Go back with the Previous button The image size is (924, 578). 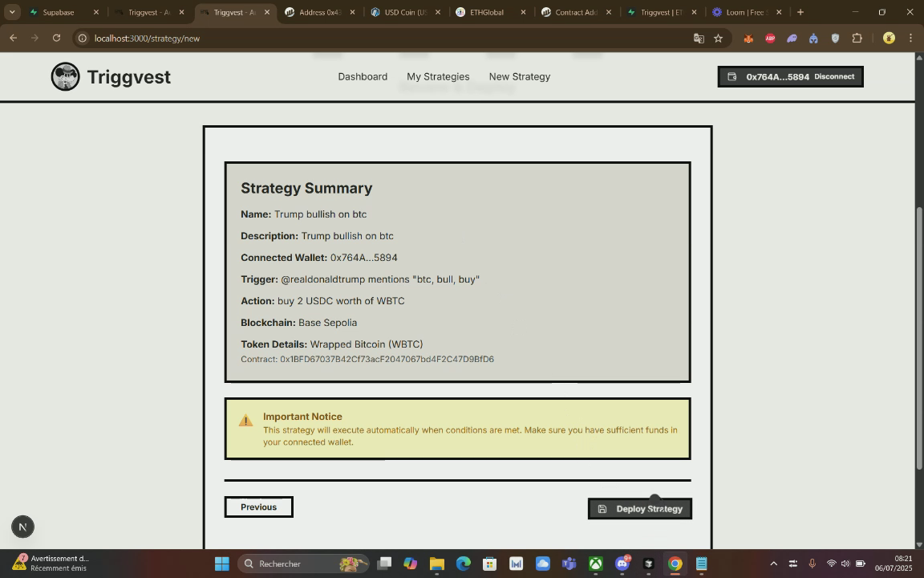click(x=259, y=507)
